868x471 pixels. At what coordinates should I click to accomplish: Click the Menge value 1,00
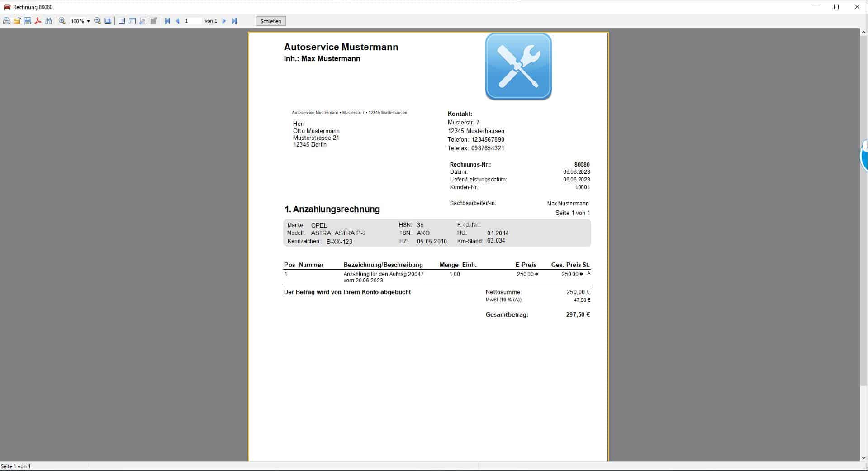click(455, 274)
